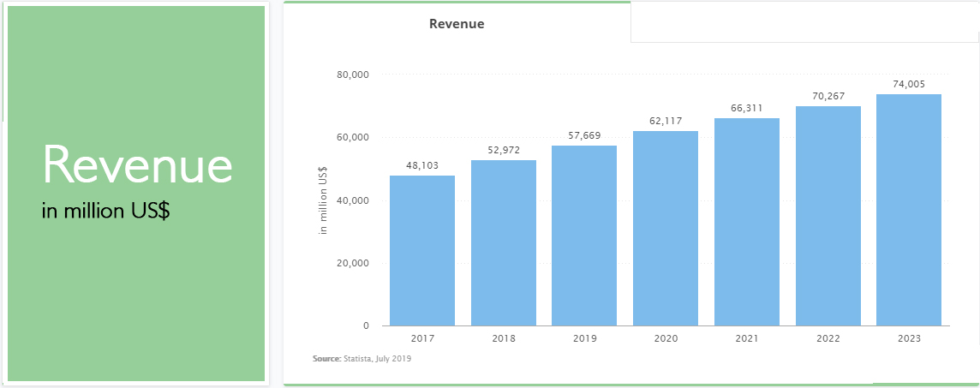Click the 2020 revenue bar
Screen dimensions: 980x388
click(x=666, y=228)
